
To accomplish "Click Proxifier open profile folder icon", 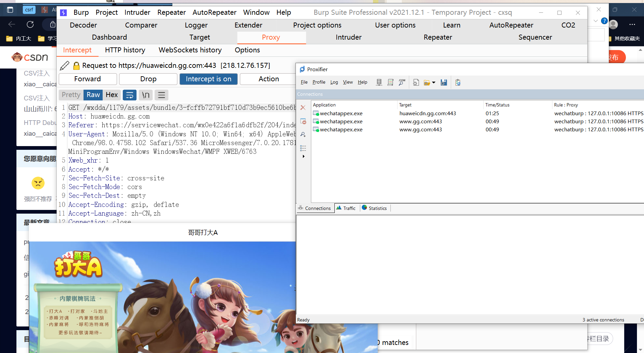I will 427,82.
